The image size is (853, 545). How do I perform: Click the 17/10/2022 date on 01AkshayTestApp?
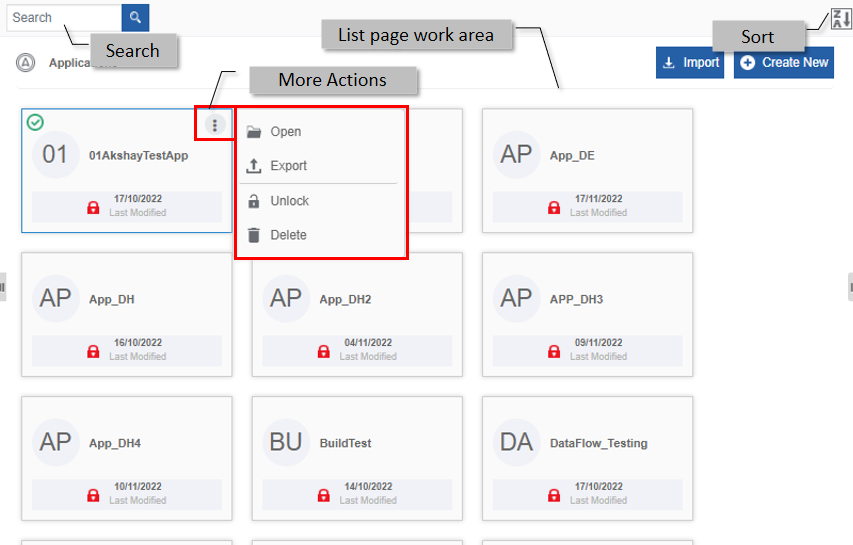point(138,199)
